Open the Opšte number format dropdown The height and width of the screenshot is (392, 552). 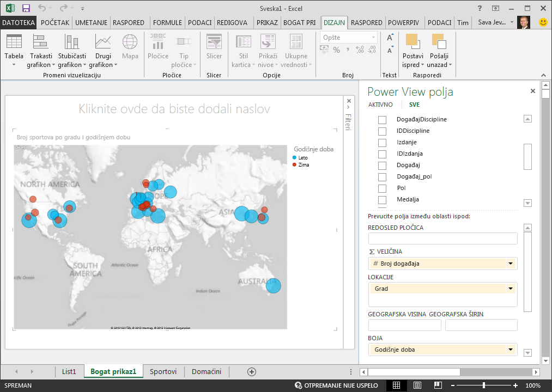pyautogui.click(x=373, y=38)
